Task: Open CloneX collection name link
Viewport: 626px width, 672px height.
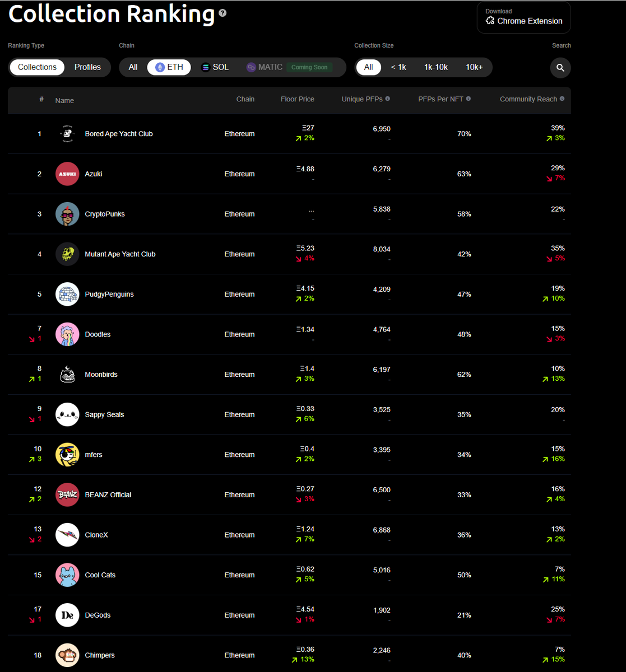Action: click(96, 535)
